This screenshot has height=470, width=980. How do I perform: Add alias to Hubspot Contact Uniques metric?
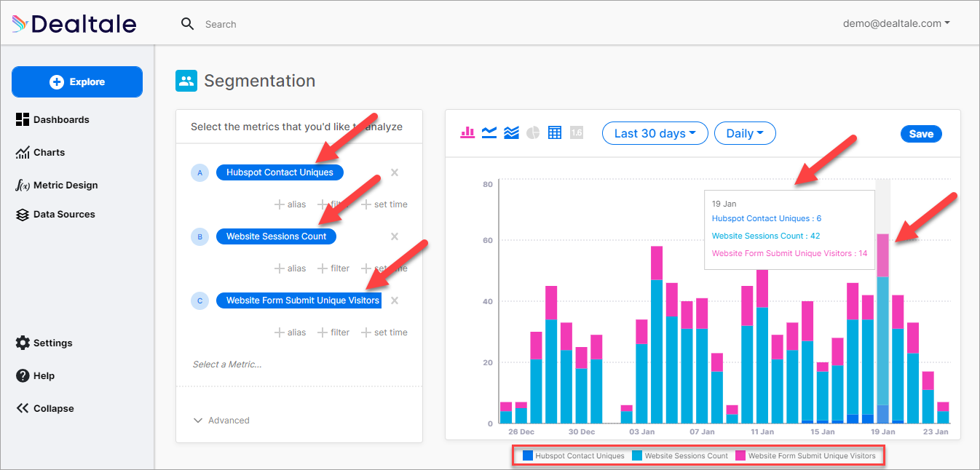tap(290, 204)
